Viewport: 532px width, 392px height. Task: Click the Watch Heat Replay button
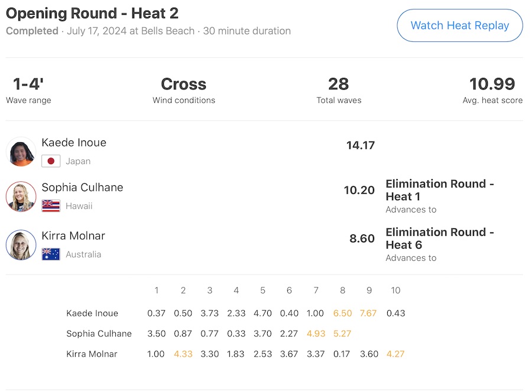pyautogui.click(x=459, y=25)
